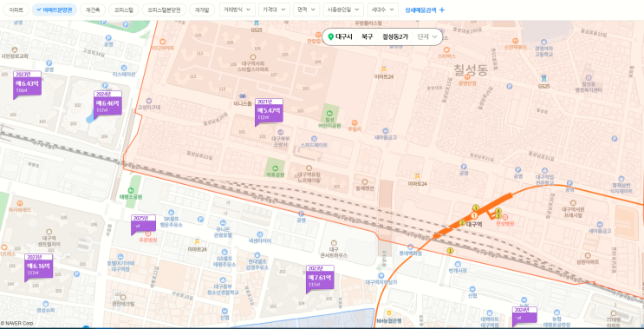
Task: Click the 대구역서희 스타힐스아파트 icon
Action: 253,57
